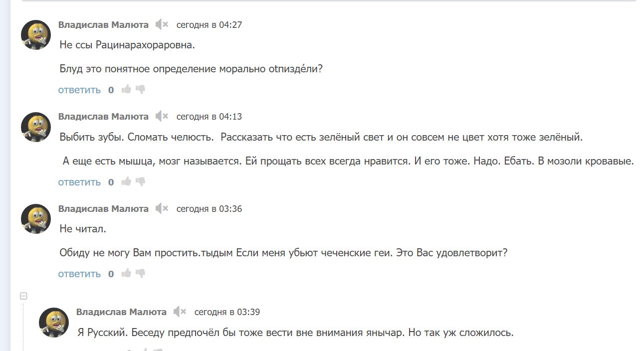
Task: Thumbs up the 04:13 comment
Action: (x=126, y=182)
